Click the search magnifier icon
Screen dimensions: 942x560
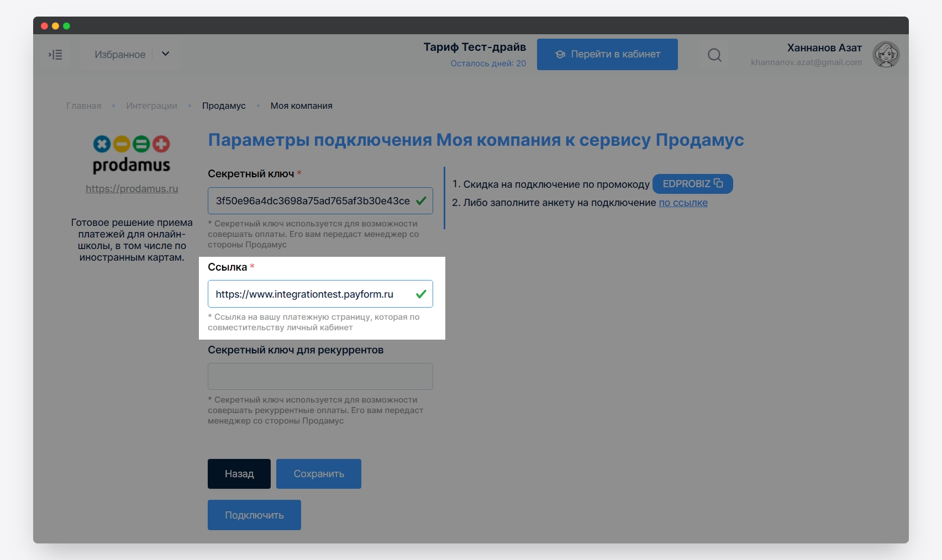click(x=714, y=55)
